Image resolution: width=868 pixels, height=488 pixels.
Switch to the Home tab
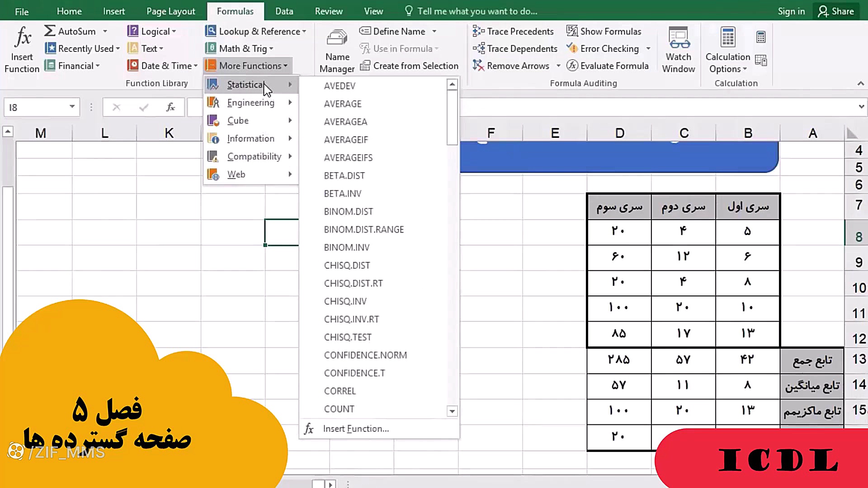point(69,11)
